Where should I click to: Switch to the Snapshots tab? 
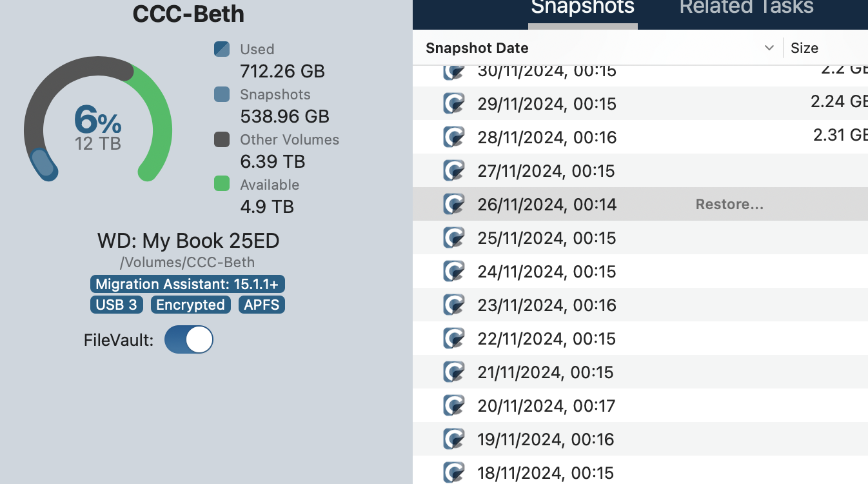click(x=582, y=9)
